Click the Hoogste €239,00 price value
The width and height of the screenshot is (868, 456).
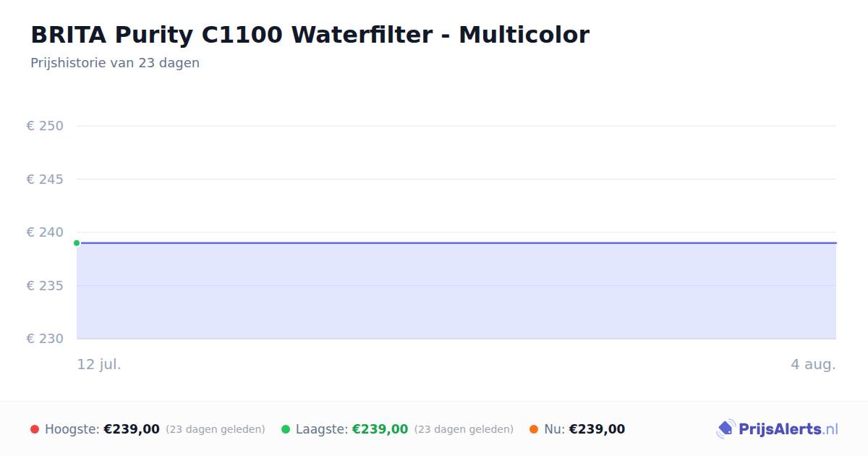click(132, 429)
